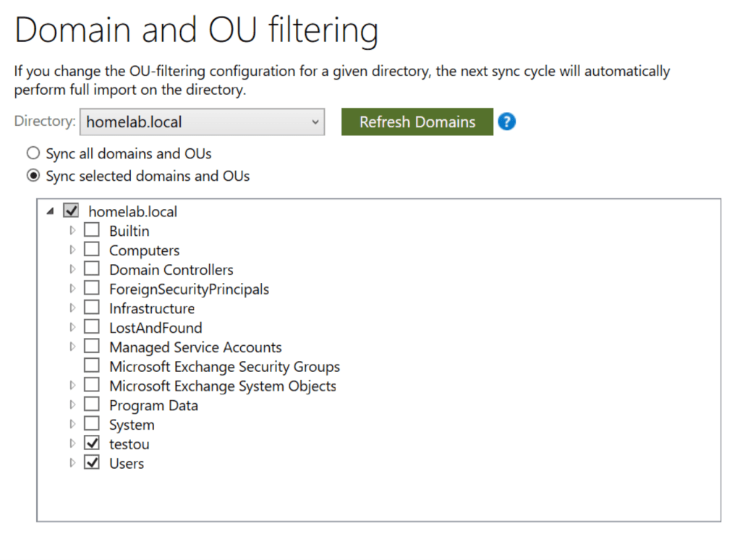Image resolution: width=740 pixels, height=560 pixels.
Task: Tick the Domain Controllers checkbox
Action: point(92,270)
